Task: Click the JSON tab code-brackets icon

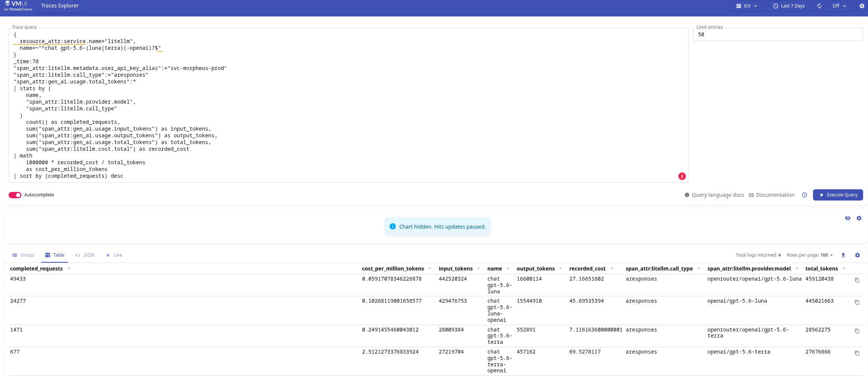Action: [78, 255]
